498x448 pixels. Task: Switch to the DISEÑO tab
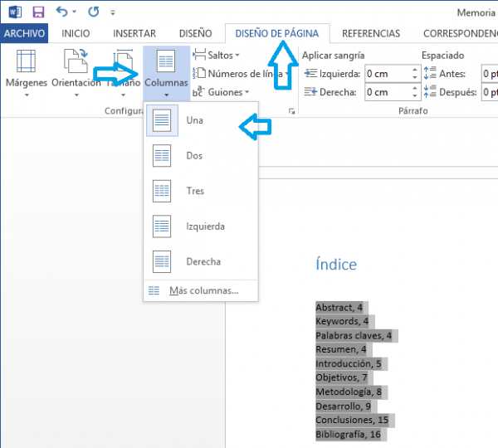coord(195,33)
